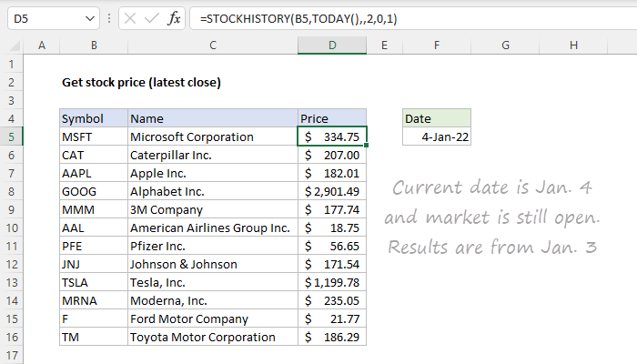Select row 10 header
Viewport: 637px width, 364px height.
coord(11,227)
